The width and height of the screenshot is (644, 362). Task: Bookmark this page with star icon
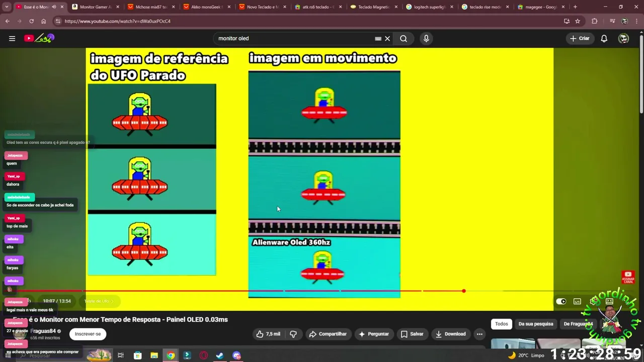[x=578, y=21]
